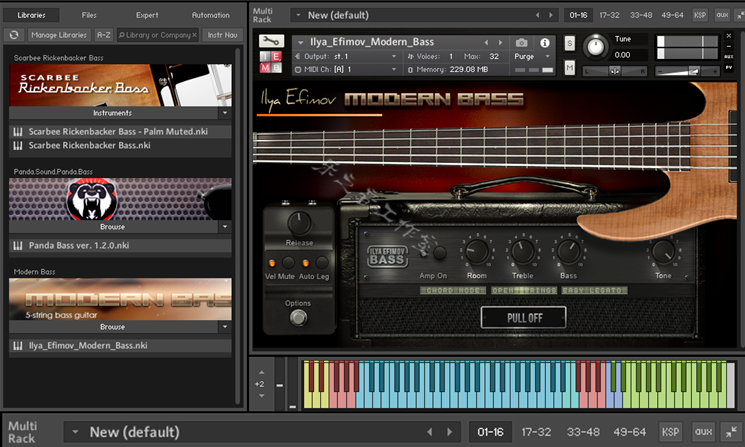Click the Tune knob
This screenshot has width=745, height=447.
pos(595,47)
